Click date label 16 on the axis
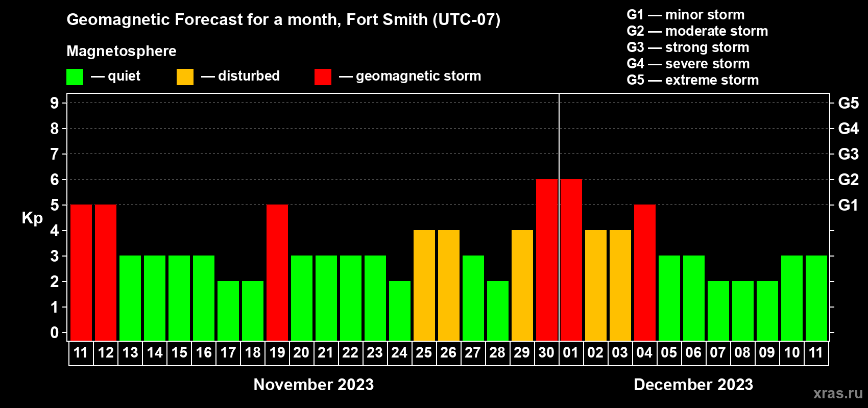The height and width of the screenshot is (408, 868). pos(204,353)
